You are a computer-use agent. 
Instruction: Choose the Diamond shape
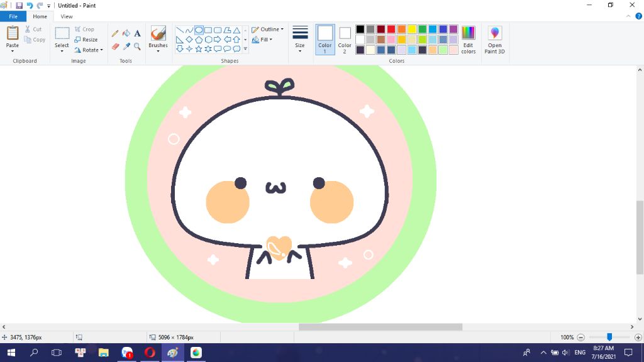tap(189, 40)
